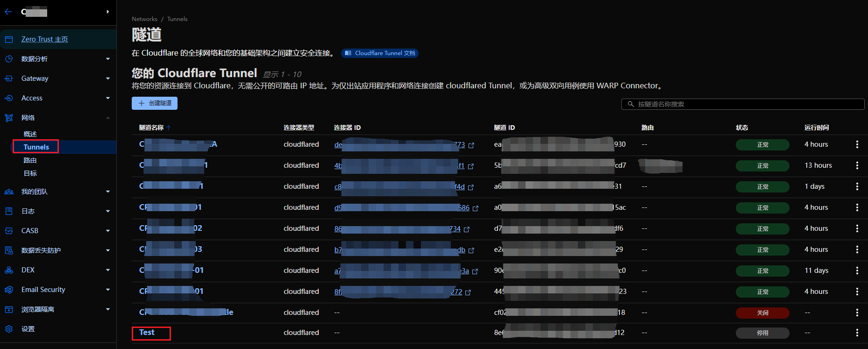Click the 停用 status badge
868x349 pixels.
pyautogui.click(x=762, y=333)
